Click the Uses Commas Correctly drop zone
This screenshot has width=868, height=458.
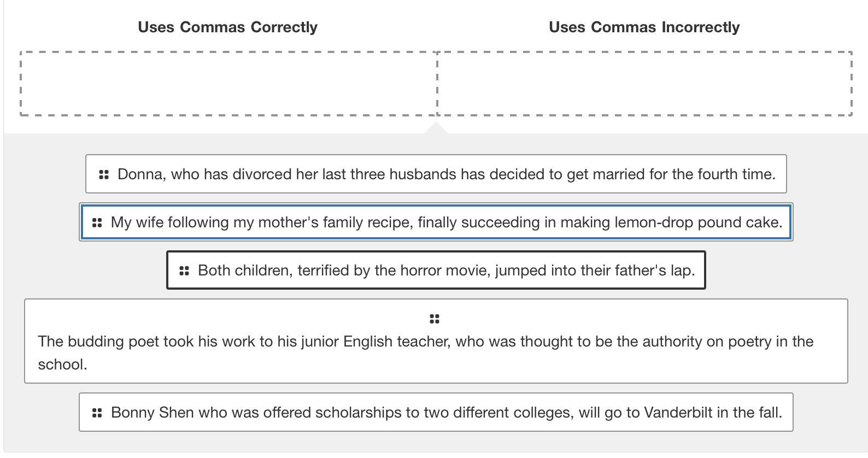(228, 84)
